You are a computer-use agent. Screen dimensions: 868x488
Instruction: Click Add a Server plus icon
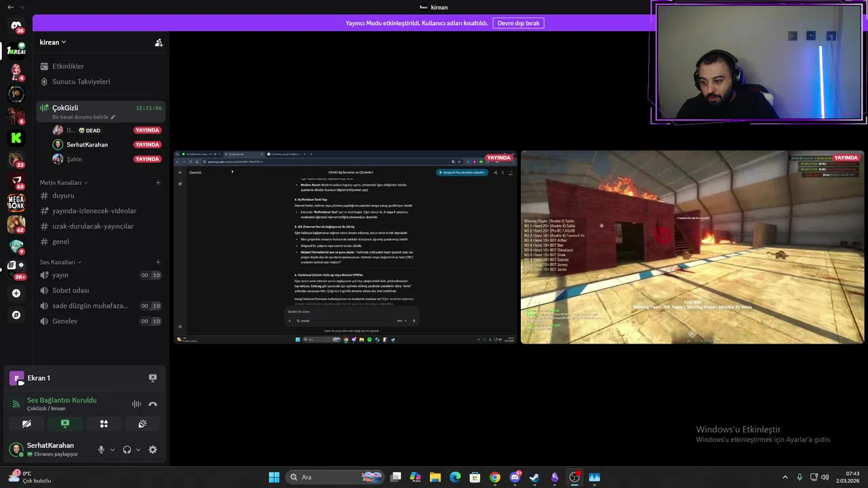16,293
